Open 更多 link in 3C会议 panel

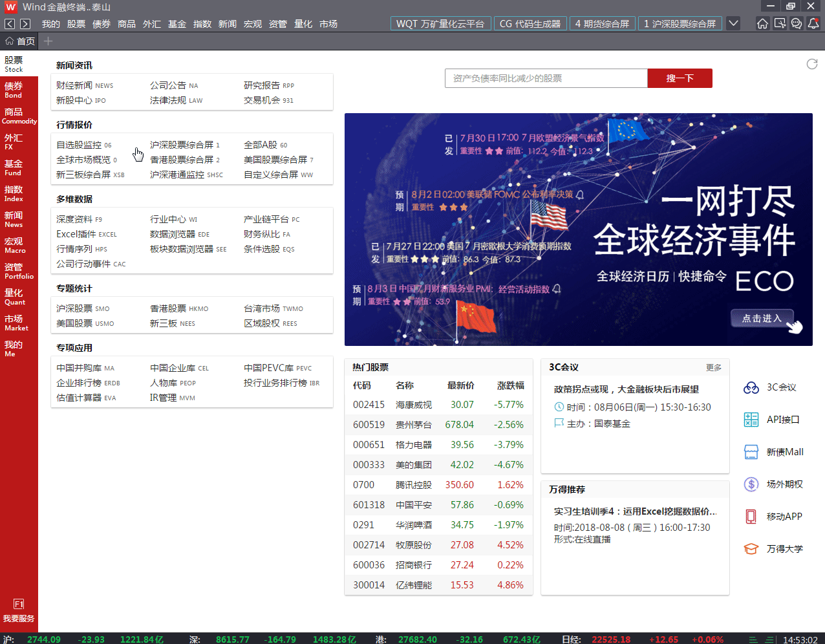[714, 367]
